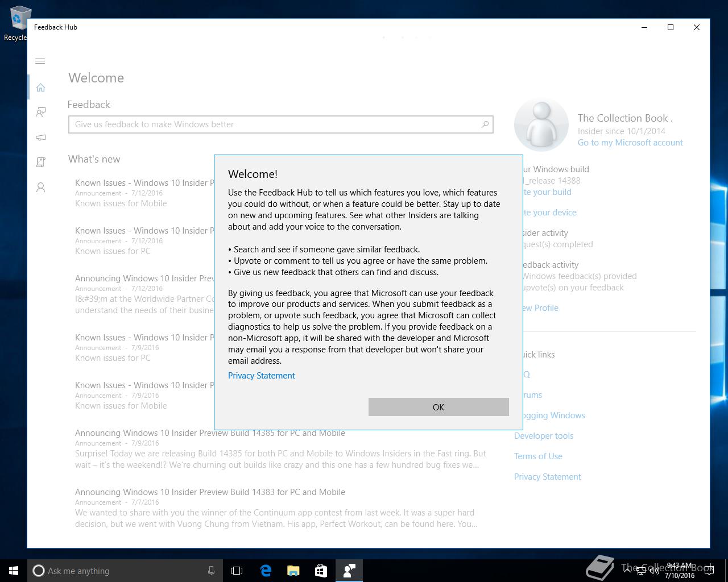Click the network icon in system tray

[641, 571]
